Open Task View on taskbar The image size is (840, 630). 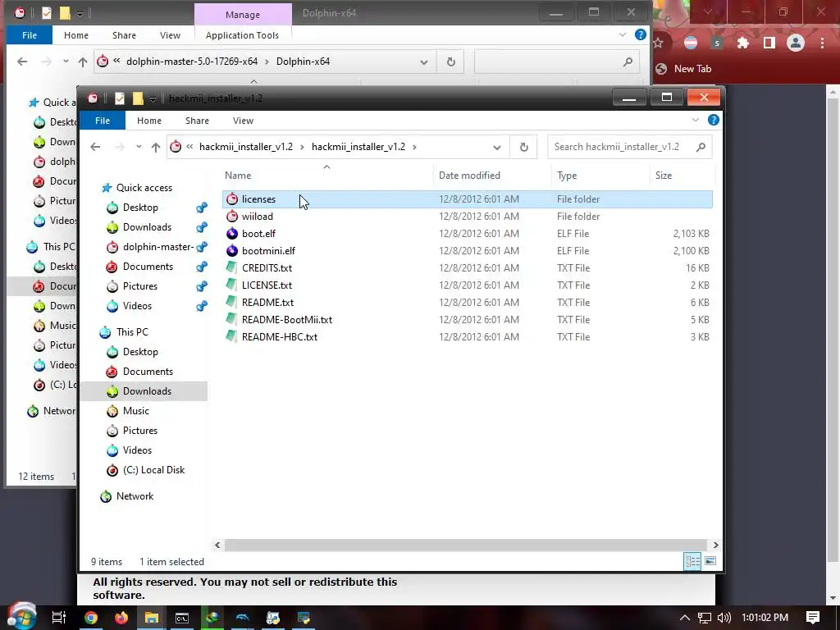point(59,618)
